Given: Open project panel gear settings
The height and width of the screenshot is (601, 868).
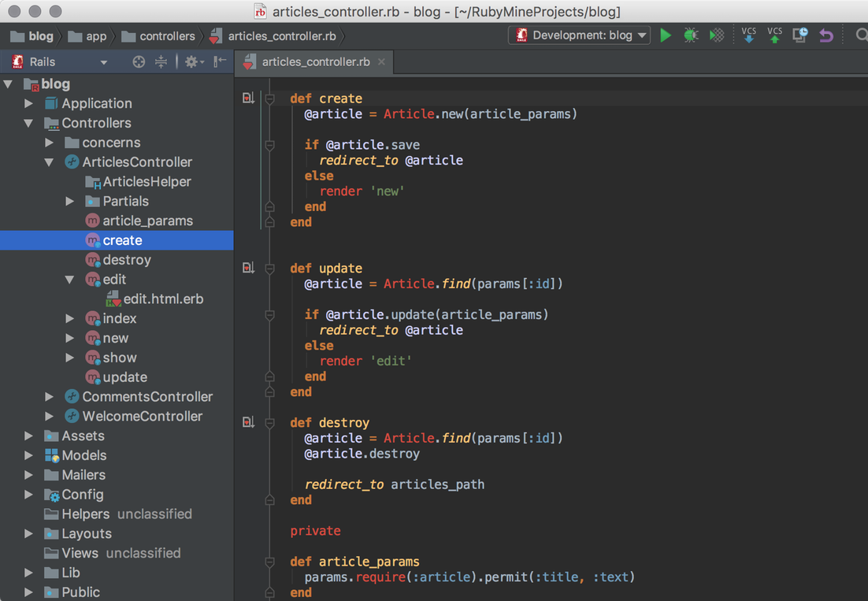Looking at the screenshot, I should 194,62.
